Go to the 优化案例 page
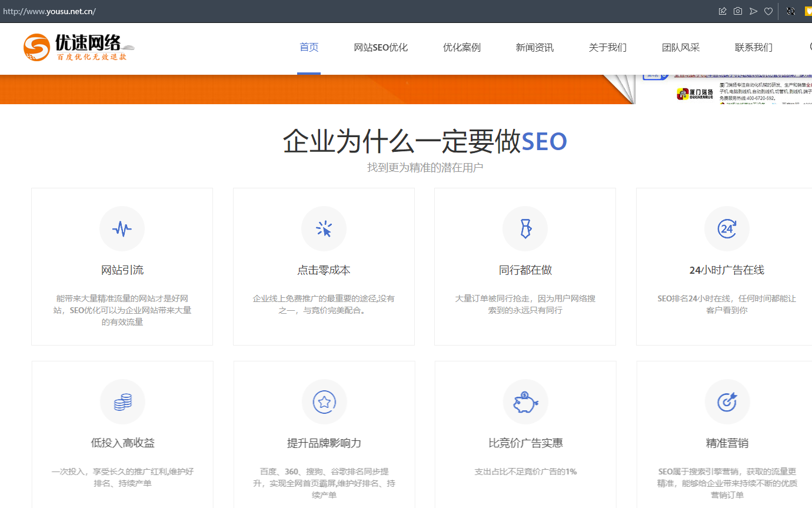Image resolution: width=812 pixels, height=508 pixels. click(462, 48)
